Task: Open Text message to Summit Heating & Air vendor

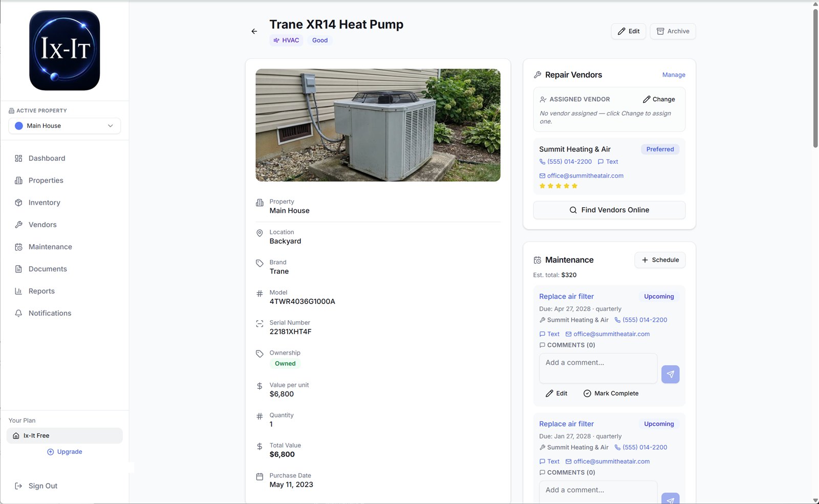Action: 608,162
